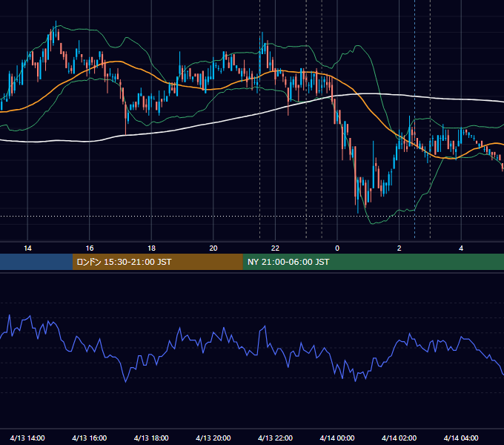
Task: Click the 4/13 18:00 time label
Action: coord(151,438)
